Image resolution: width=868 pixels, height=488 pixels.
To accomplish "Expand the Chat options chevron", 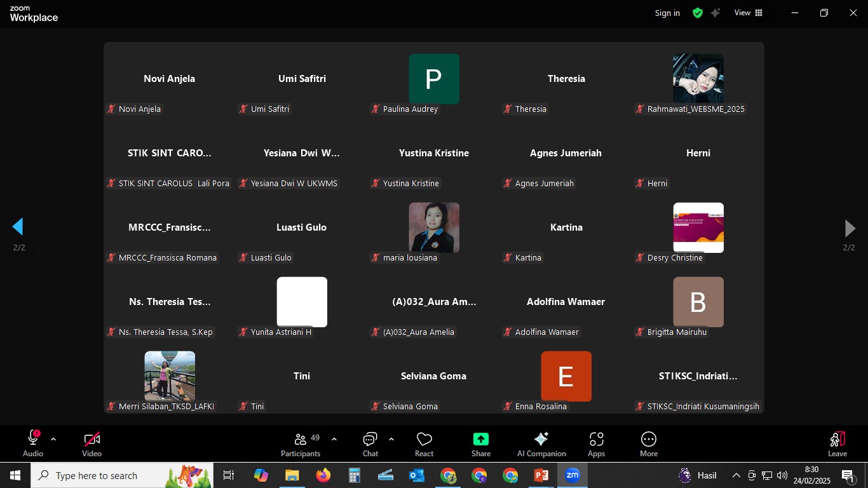I will 391,439.
